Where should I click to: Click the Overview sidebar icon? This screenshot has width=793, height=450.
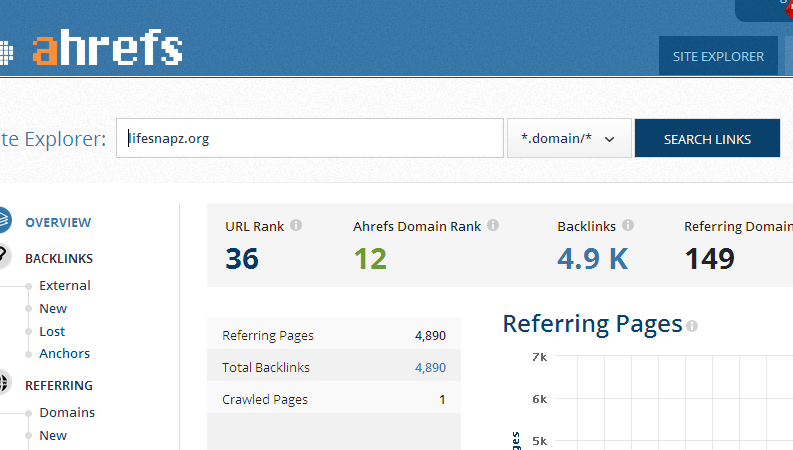(4, 220)
